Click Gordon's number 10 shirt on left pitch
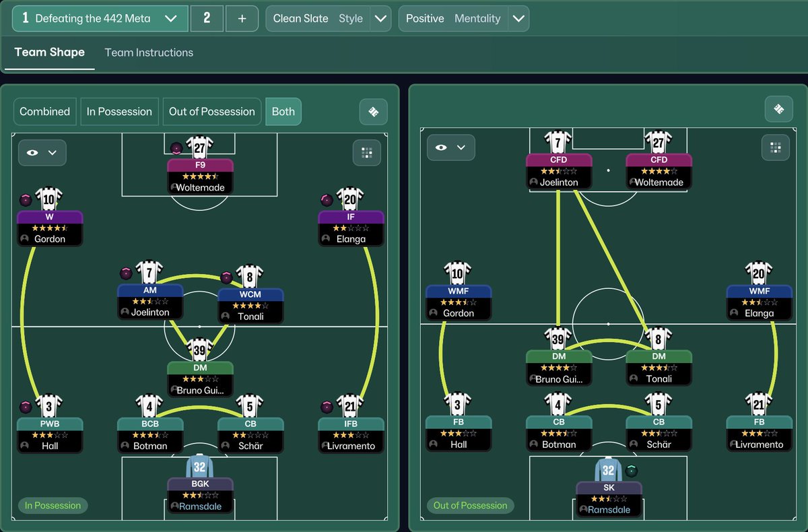The width and height of the screenshot is (808, 532). click(x=49, y=199)
